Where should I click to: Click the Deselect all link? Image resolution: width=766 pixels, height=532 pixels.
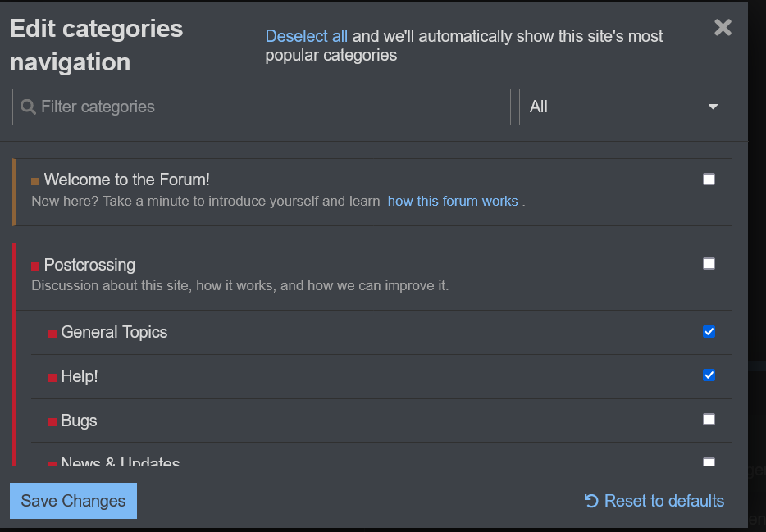[306, 36]
